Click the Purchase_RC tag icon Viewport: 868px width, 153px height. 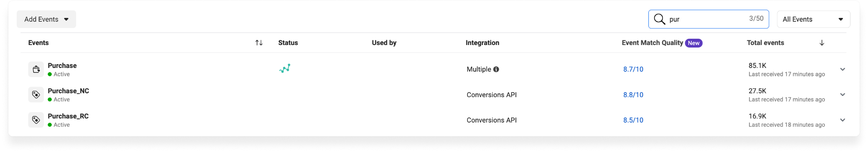coord(36,120)
